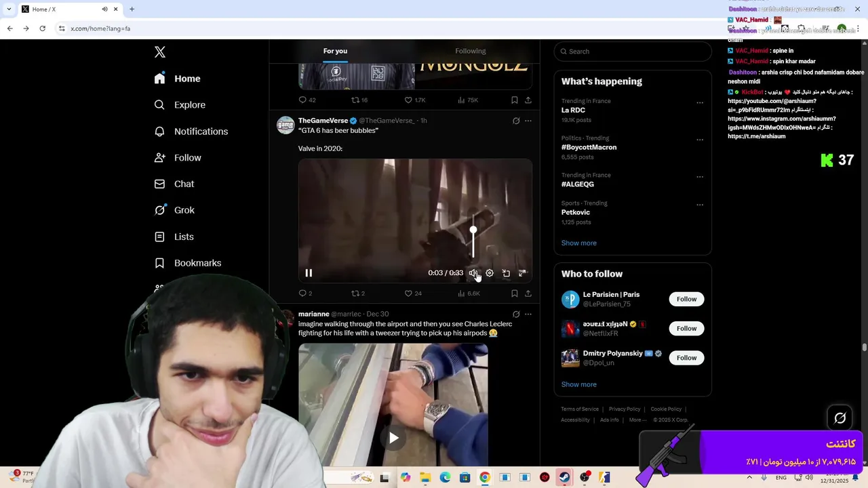Open the floating Grok button

tap(840, 418)
